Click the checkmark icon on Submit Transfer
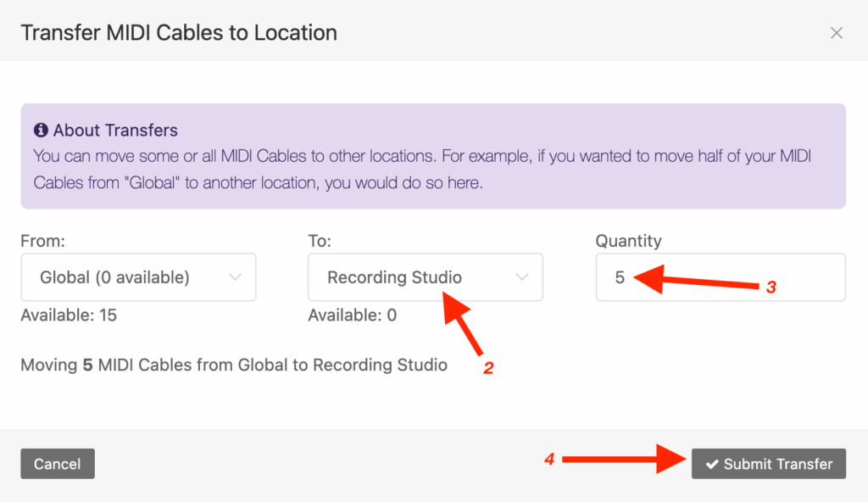This screenshot has height=502, width=868. coord(713,464)
